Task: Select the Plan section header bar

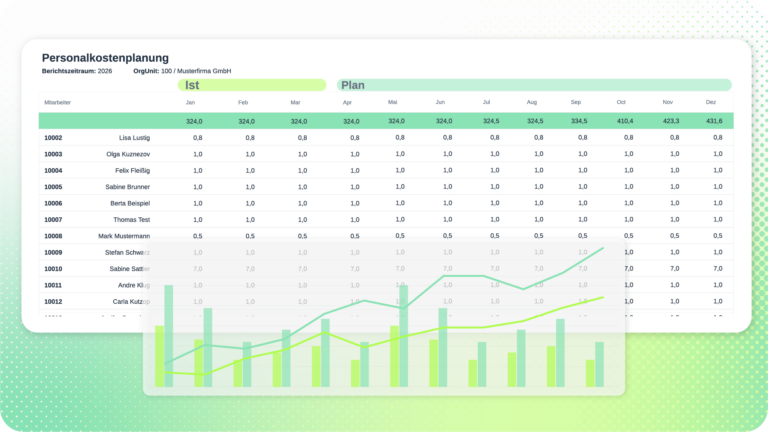Action: tap(533, 85)
